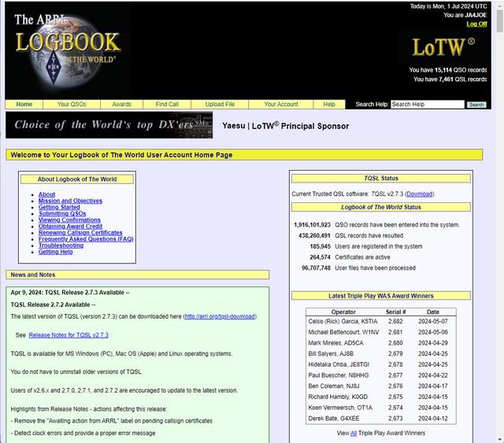Open the Submitting QSOs link
Screen dimensions: 504x443
point(62,213)
